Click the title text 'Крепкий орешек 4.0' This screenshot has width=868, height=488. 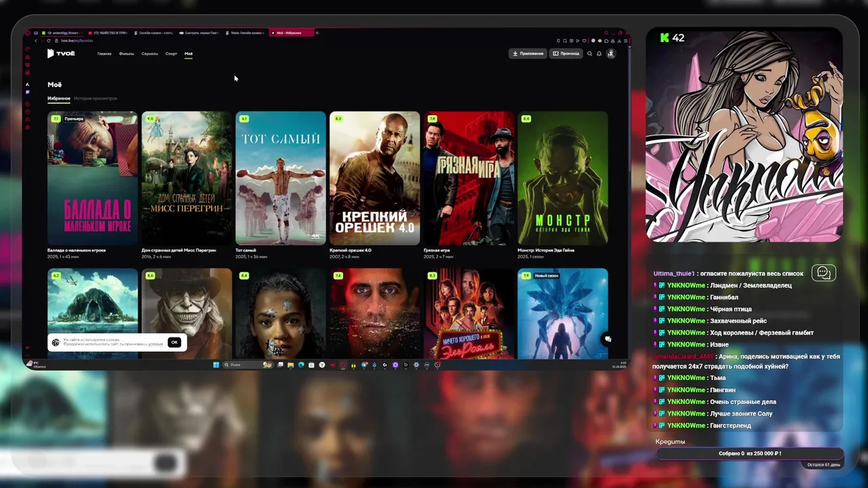351,250
